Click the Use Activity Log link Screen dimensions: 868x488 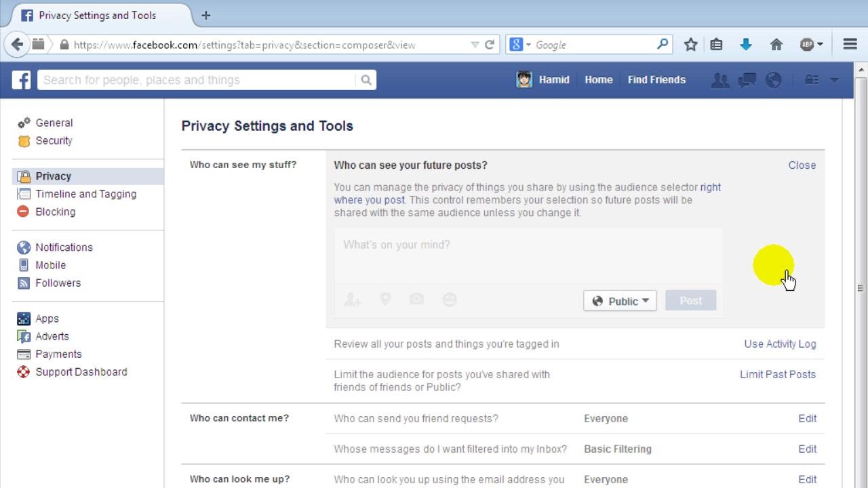pyautogui.click(x=780, y=344)
